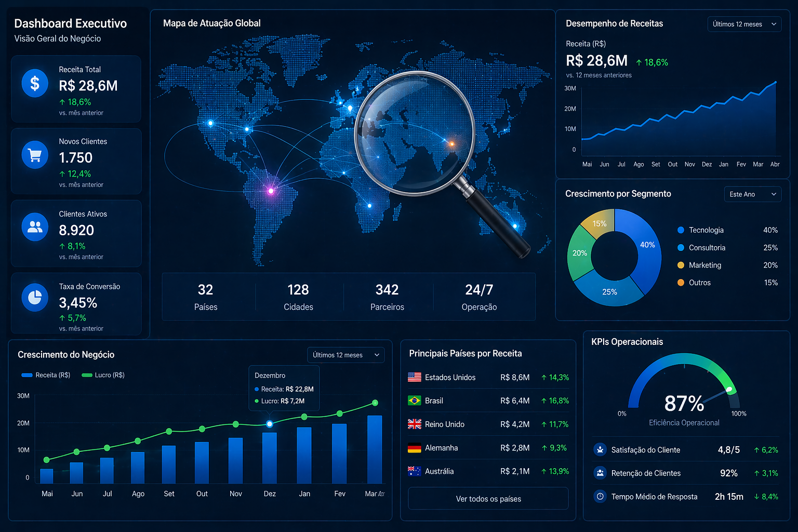This screenshot has width=798, height=532.
Task: Open Desempenho de Receitas period dropdown
Action: [x=744, y=24]
